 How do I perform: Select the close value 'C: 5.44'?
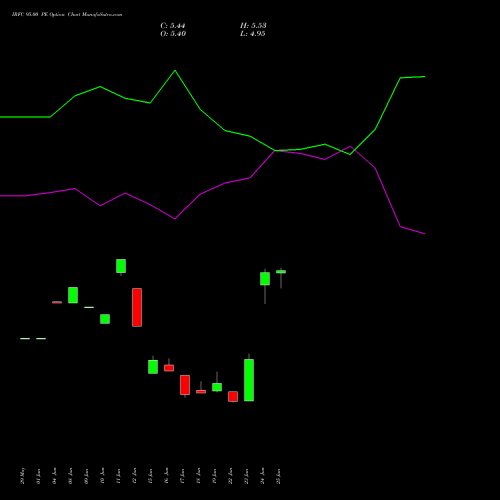click(x=173, y=26)
